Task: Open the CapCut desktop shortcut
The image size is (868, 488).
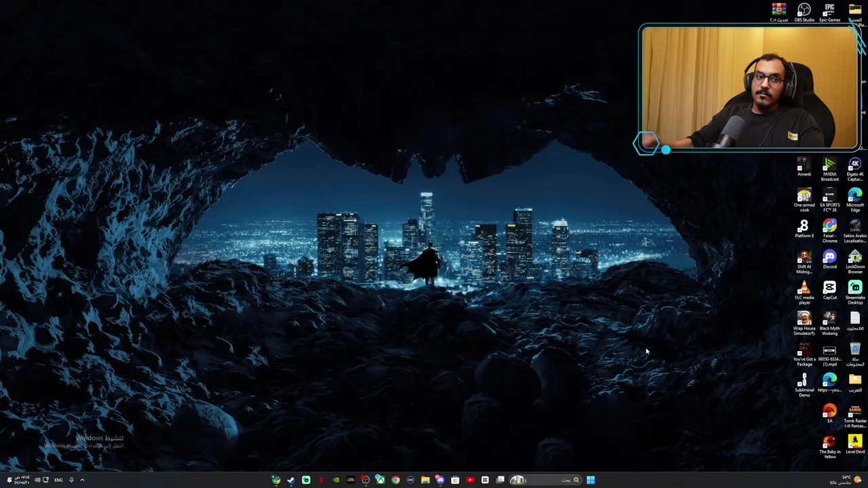Action: [x=829, y=291]
